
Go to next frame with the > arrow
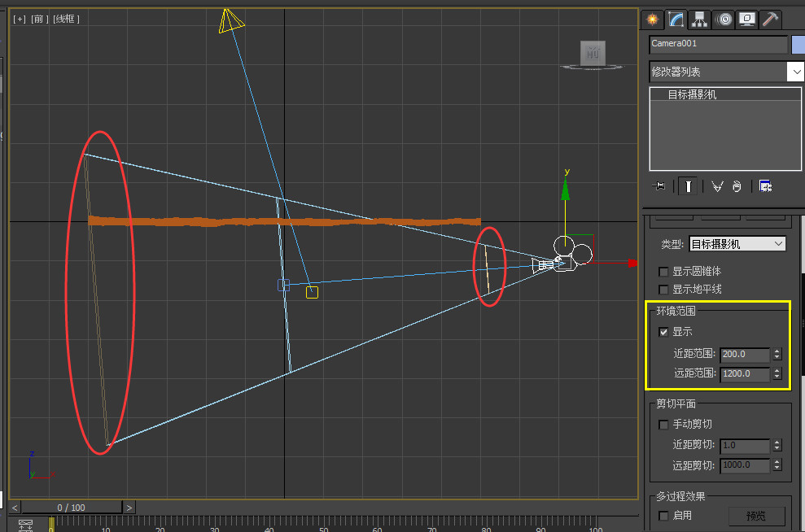129,508
